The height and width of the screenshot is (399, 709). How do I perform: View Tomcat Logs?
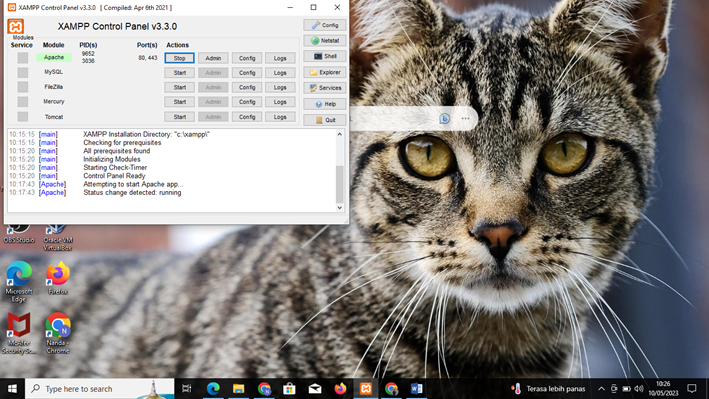tap(280, 117)
